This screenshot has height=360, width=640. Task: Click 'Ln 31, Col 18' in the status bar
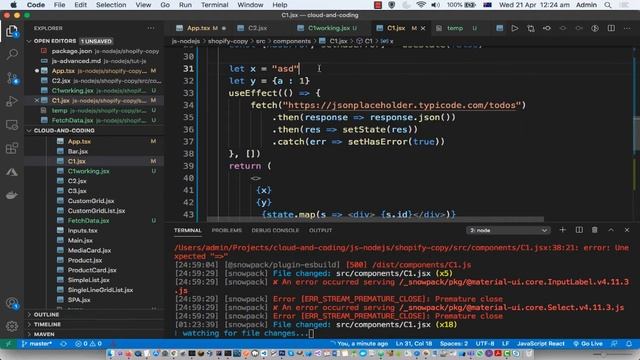[x=414, y=344]
